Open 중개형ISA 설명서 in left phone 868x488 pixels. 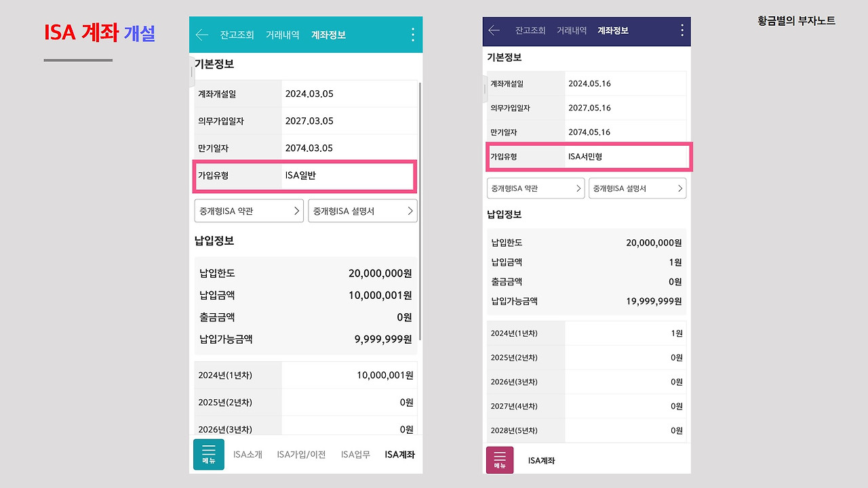tap(363, 211)
